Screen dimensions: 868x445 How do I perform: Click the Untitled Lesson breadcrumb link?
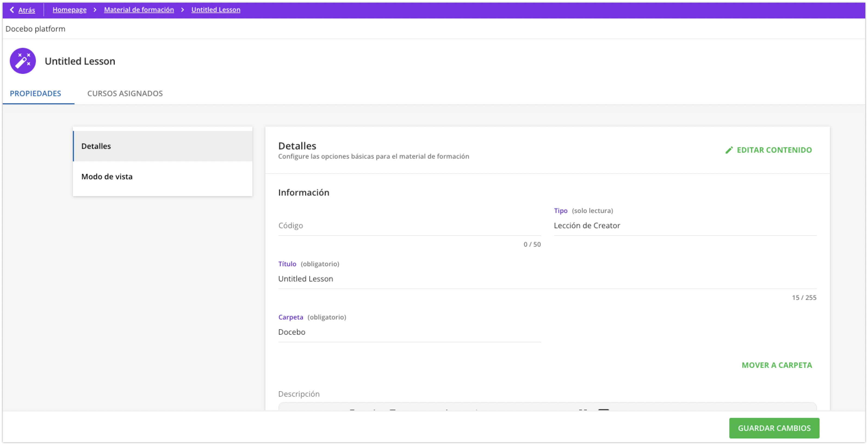click(x=216, y=10)
